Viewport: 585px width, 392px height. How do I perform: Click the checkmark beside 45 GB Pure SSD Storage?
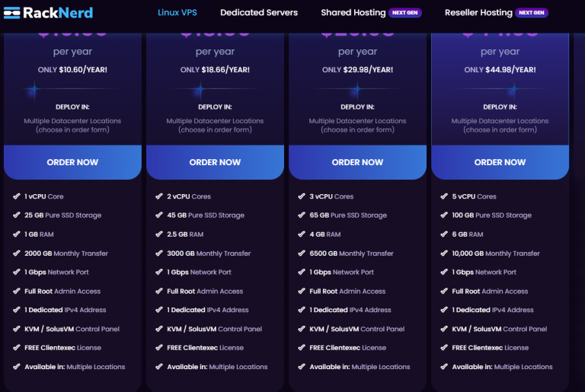(x=159, y=215)
